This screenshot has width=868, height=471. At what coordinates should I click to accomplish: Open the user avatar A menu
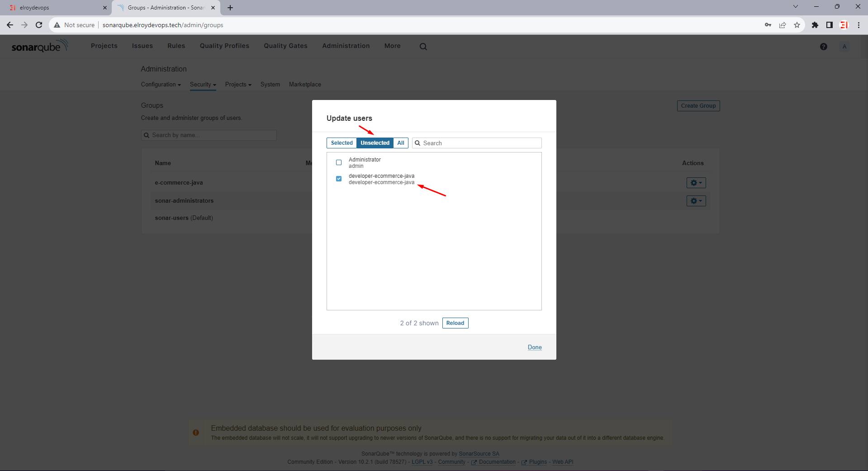point(844,47)
